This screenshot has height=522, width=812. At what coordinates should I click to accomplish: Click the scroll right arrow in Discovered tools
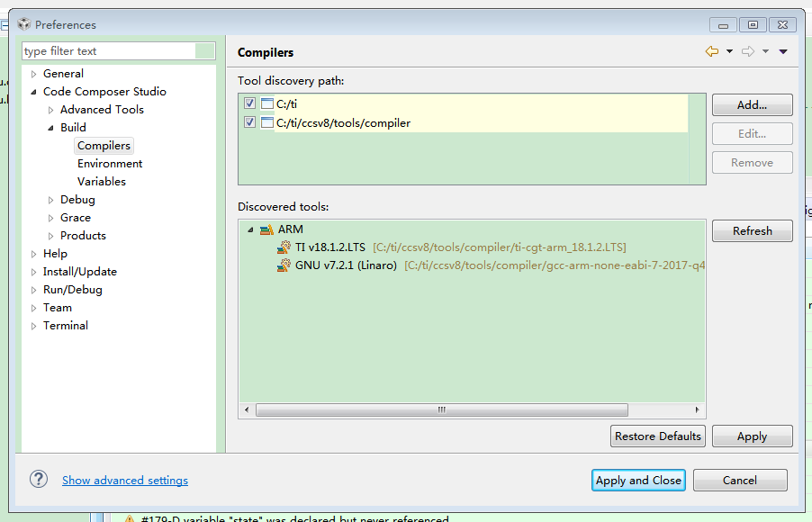click(x=697, y=409)
